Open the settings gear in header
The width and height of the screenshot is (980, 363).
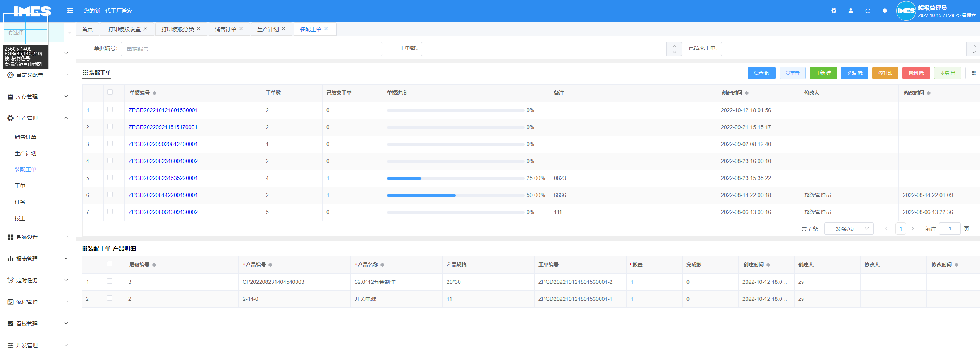click(x=834, y=11)
